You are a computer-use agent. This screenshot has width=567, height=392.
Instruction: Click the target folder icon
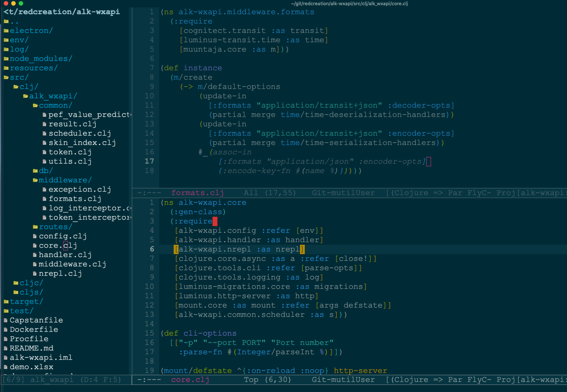6,302
